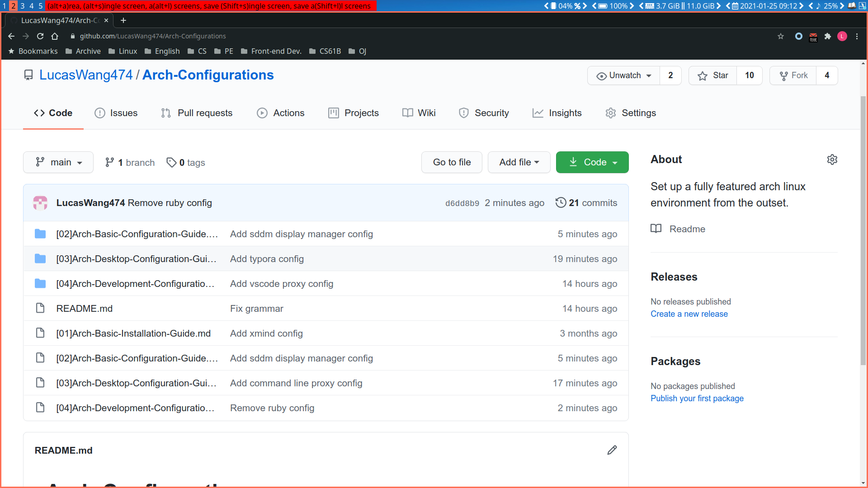This screenshot has height=488, width=868.
Task: Click the README.md pencil edit icon
Action: (x=612, y=450)
